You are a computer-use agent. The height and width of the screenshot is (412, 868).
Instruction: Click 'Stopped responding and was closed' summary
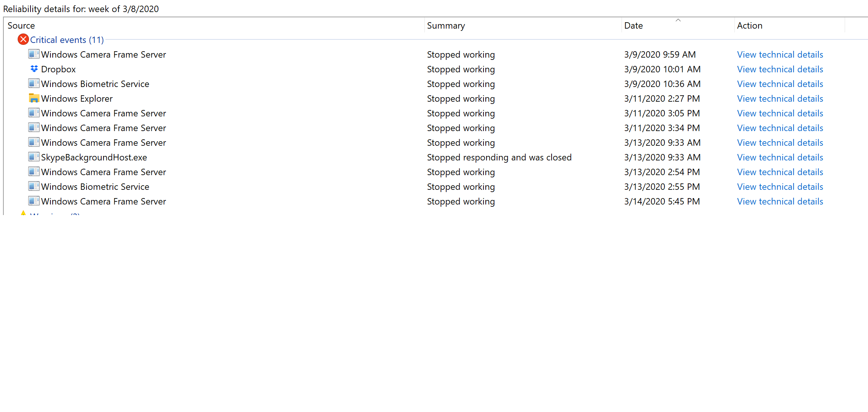[499, 157]
